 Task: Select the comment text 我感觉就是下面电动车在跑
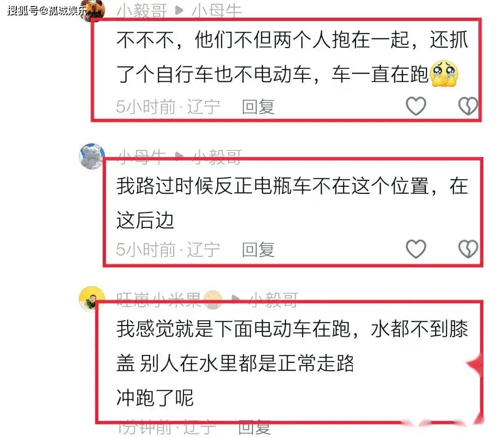pyautogui.click(x=233, y=329)
